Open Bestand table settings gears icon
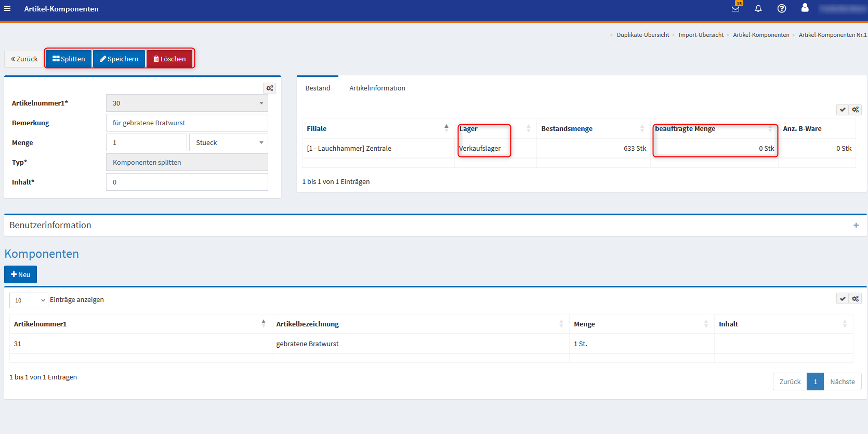868x434 pixels. pyautogui.click(x=856, y=110)
